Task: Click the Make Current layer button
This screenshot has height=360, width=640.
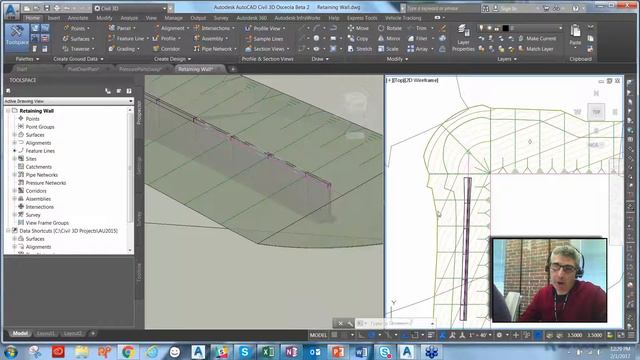Action: pyautogui.click(x=537, y=38)
